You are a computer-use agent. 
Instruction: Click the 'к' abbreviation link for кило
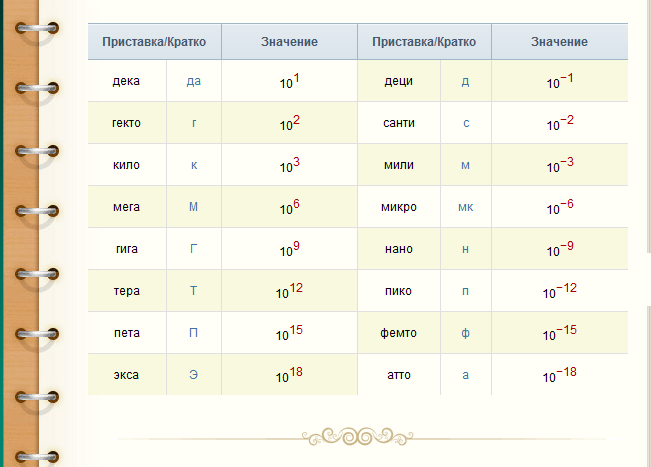tap(193, 165)
